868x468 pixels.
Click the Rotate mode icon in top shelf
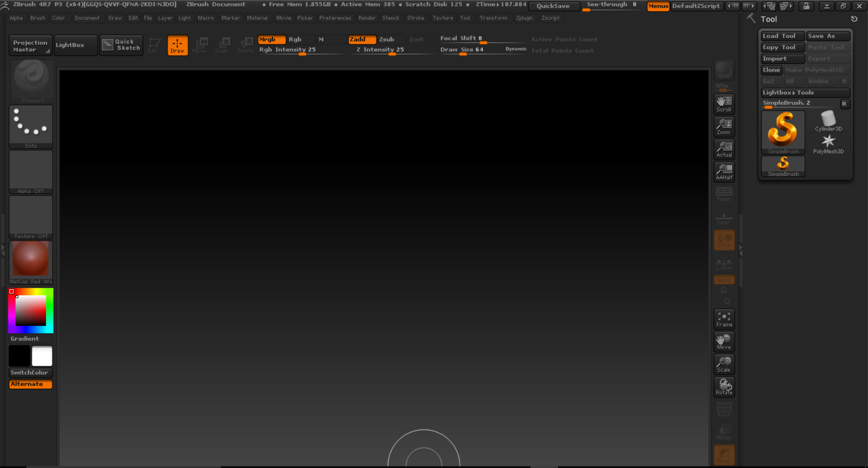click(x=246, y=45)
